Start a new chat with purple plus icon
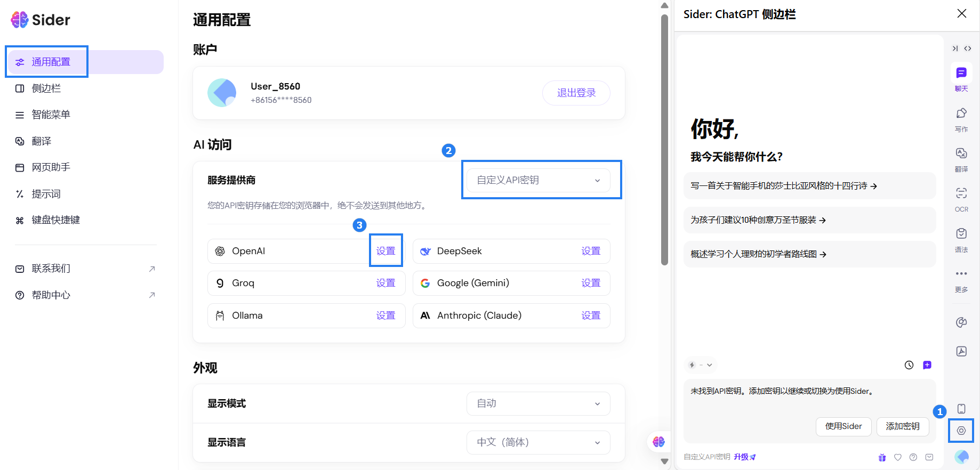 click(x=927, y=365)
